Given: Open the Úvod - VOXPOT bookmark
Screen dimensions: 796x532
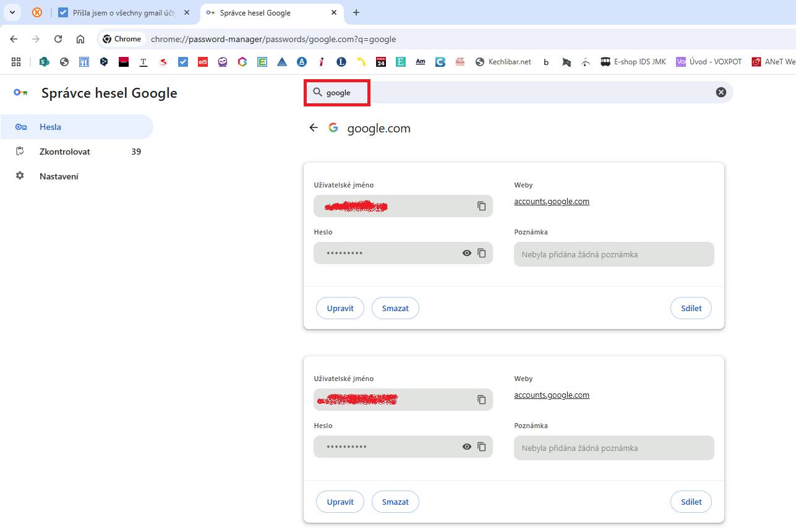Looking at the screenshot, I should [709, 62].
